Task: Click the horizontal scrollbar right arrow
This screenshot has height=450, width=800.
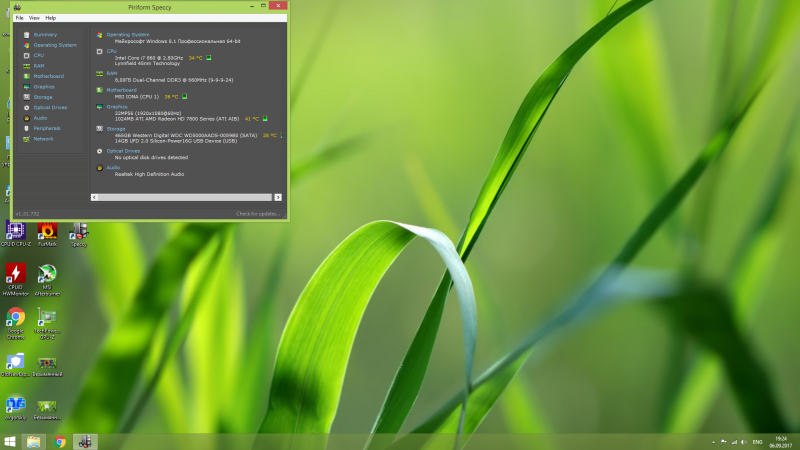Action: [278, 196]
